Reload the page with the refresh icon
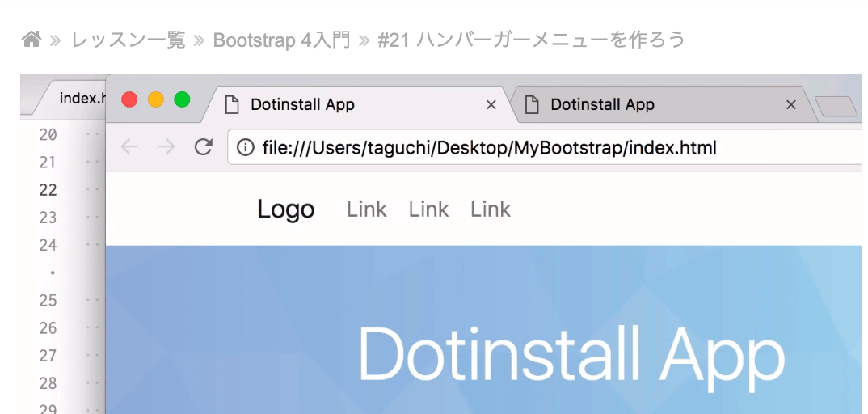 203,146
